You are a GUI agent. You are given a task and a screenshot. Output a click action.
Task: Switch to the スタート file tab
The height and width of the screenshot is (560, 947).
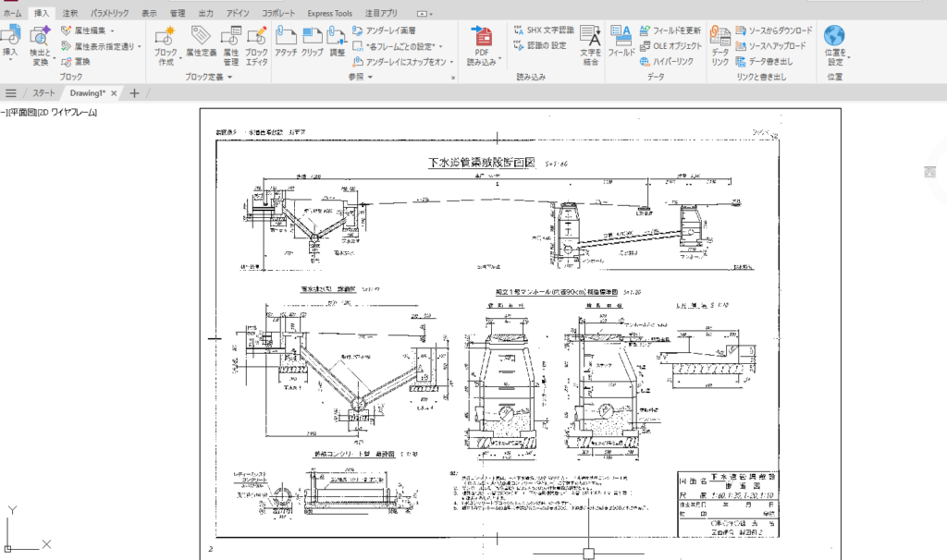pos(43,93)
